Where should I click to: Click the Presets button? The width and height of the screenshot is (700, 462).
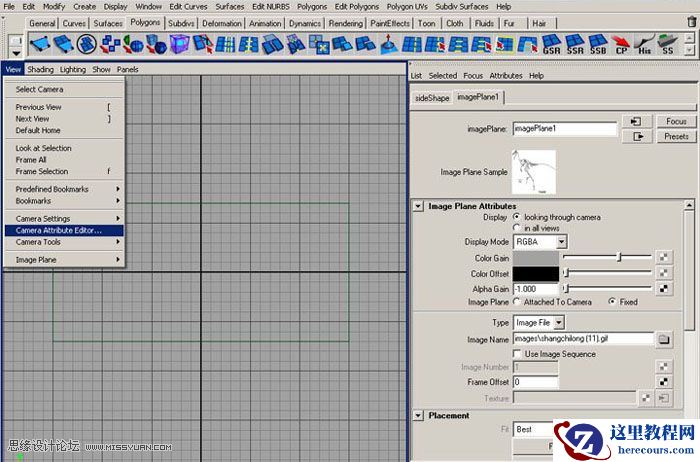676,136
